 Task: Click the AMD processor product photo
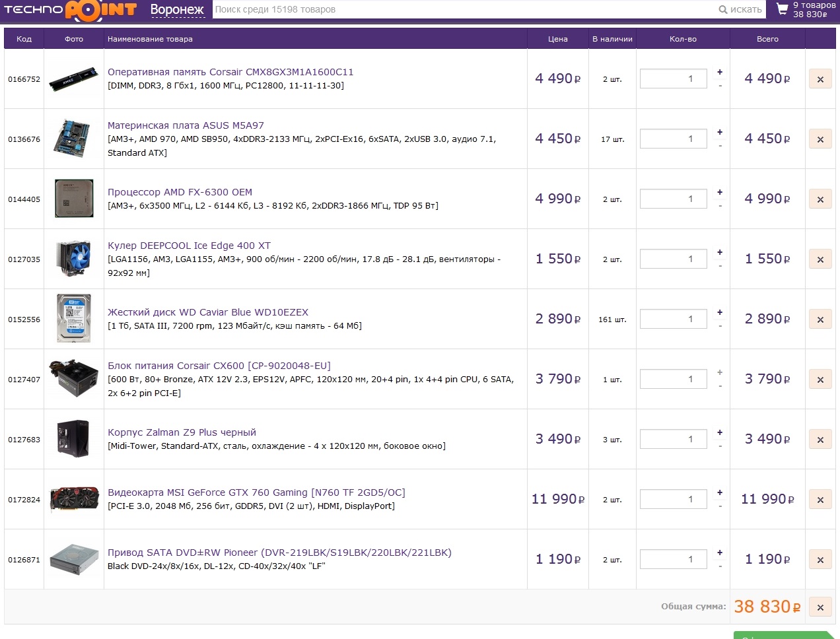point(74,199)
